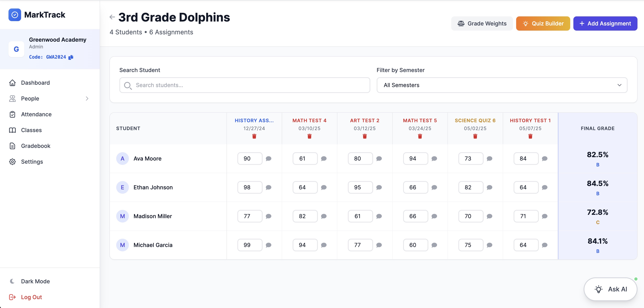Open comment bubble for Ava Moore's History score
The height and width of the screenshot is (308, 644).
pyautogui.click(x=269, y=158)
